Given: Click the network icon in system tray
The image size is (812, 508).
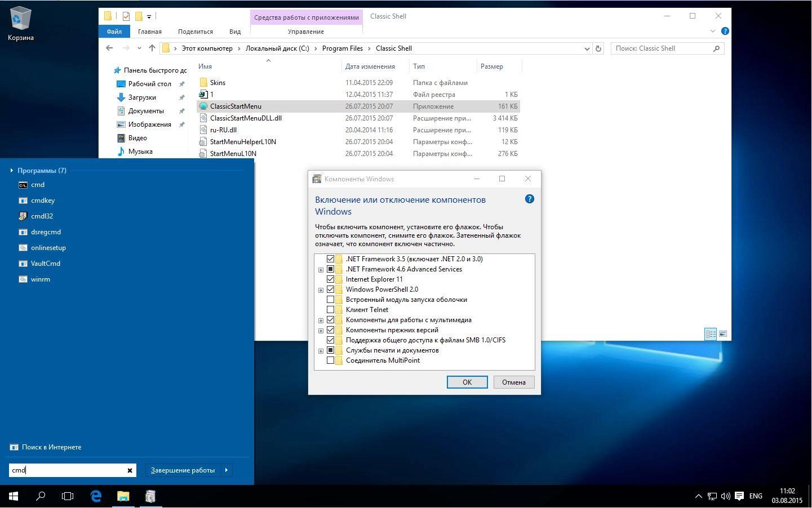Looking at the screenshot, I should 712,497.
